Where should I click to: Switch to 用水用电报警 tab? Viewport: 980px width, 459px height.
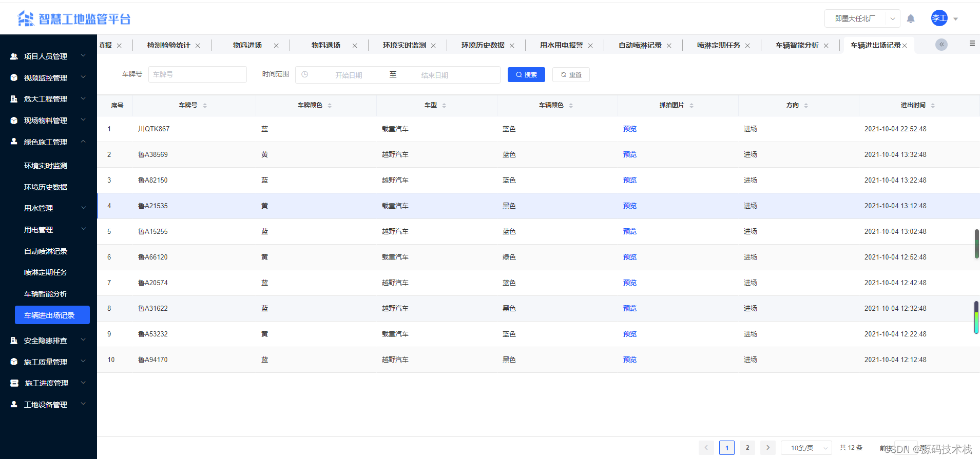(x=562, y=45)
